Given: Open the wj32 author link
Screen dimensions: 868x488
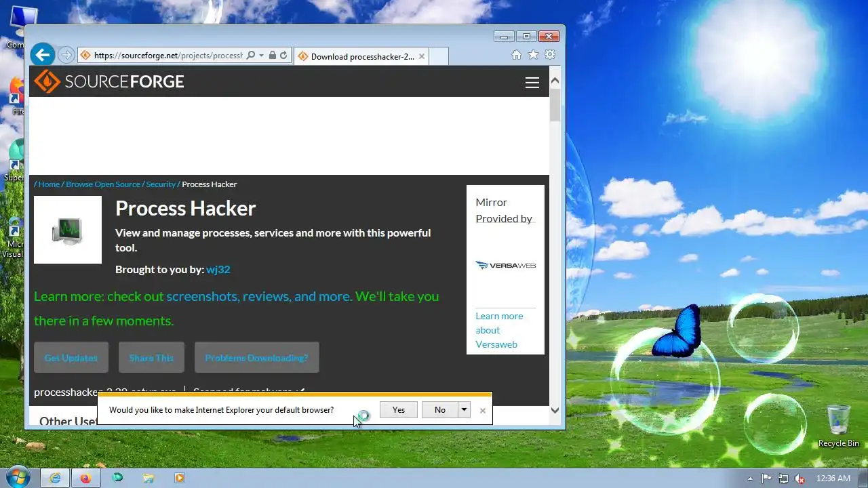Looking at the screenshot, I should click(x=218, y=269).
